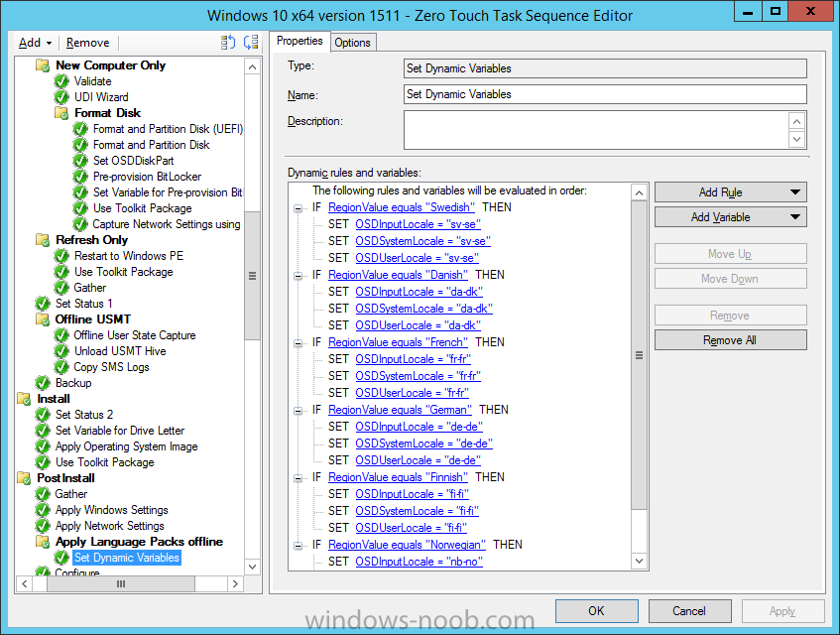Switch to the Properties tab
The image size is (840, 635).
click(300, 41)
